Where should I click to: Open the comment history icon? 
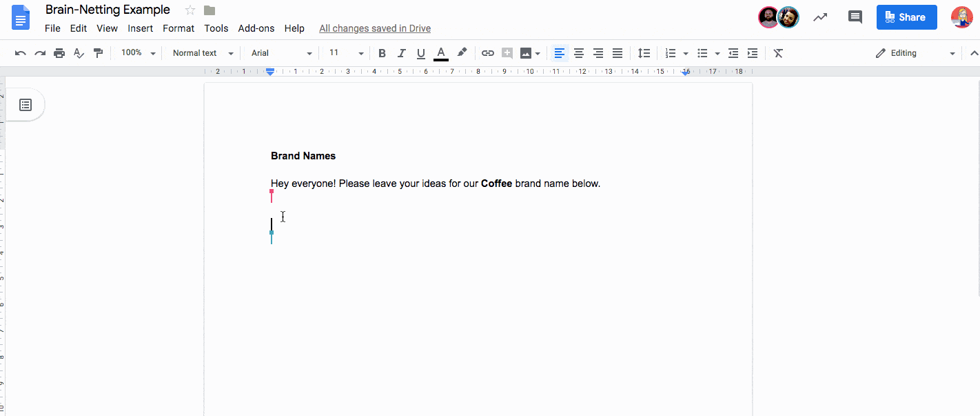[855, 17]
